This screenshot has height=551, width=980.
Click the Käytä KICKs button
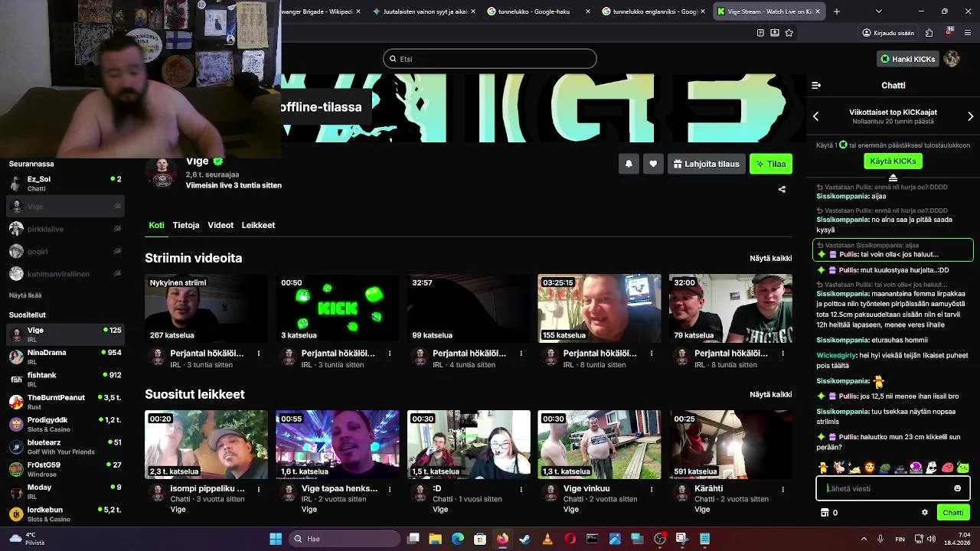coord(893,161)
